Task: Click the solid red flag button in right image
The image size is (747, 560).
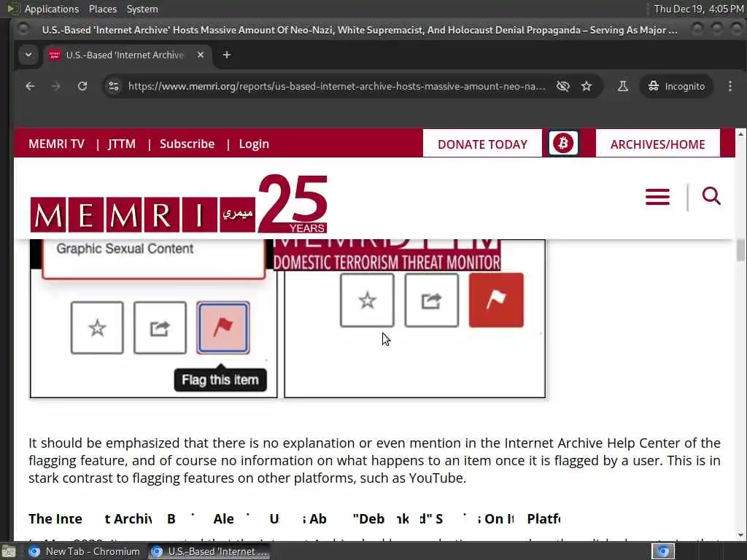Action: click(x=496, y=300)
